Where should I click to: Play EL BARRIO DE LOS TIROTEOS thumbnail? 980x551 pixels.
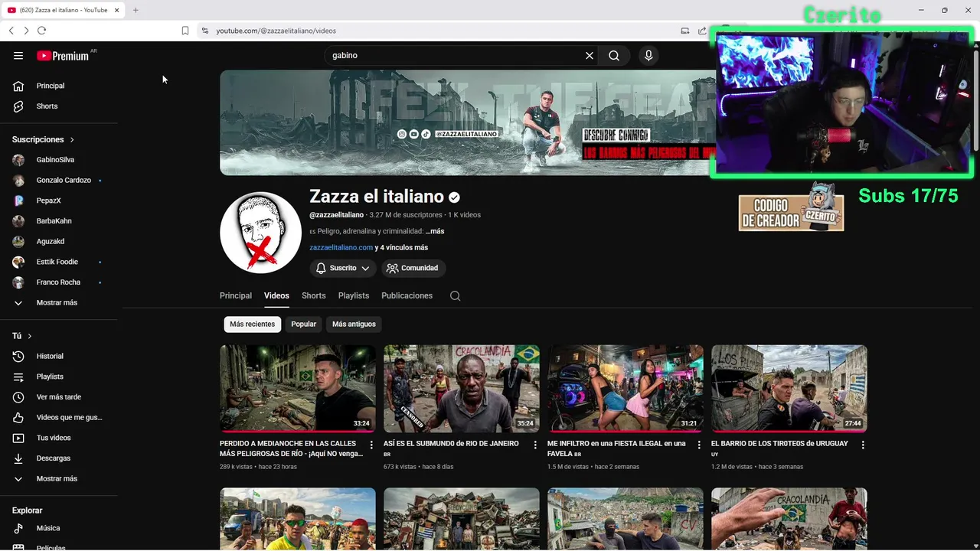[x=789, y=388]
